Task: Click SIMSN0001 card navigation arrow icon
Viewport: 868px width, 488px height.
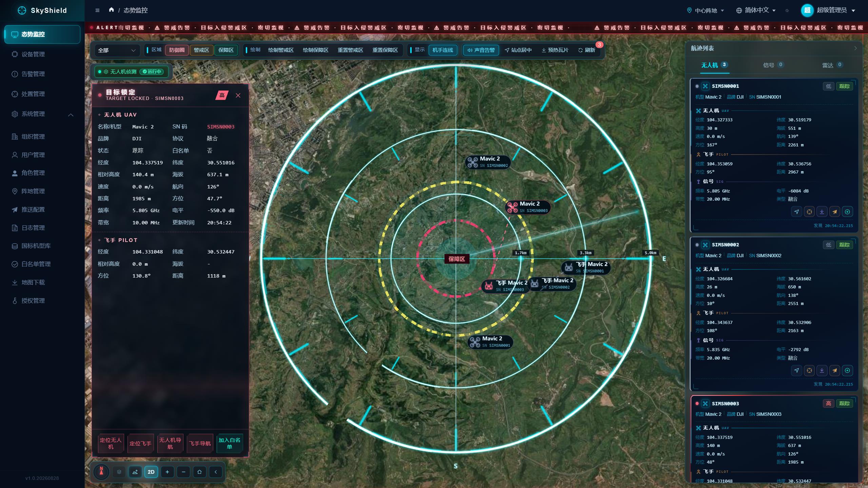Action: (796, 212)
